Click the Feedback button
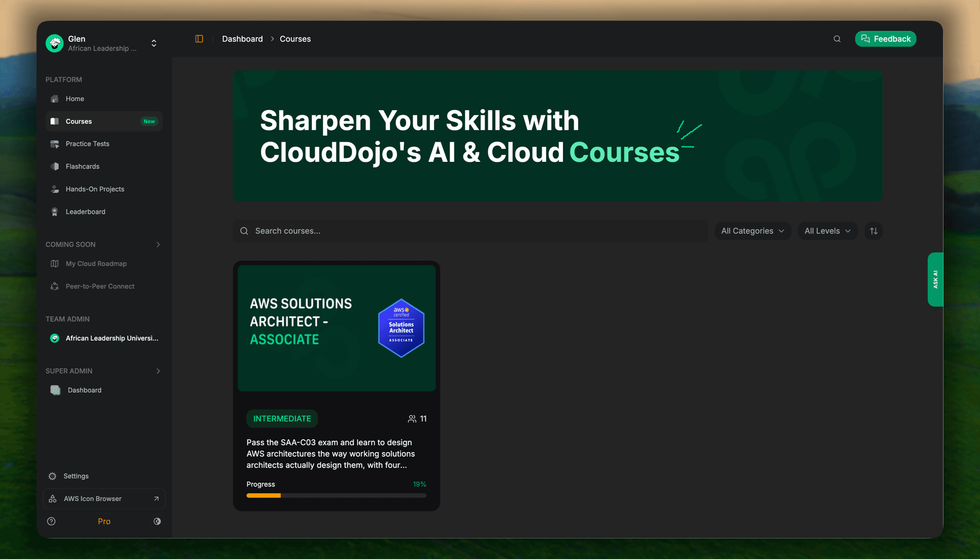980x559 pixels. [x=885, y=39]
